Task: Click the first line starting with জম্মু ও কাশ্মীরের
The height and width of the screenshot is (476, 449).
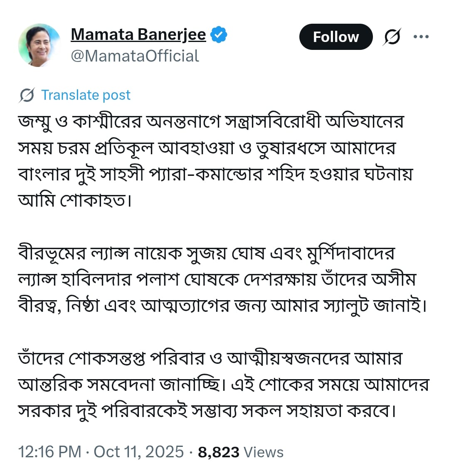Action: pos(211,122)
